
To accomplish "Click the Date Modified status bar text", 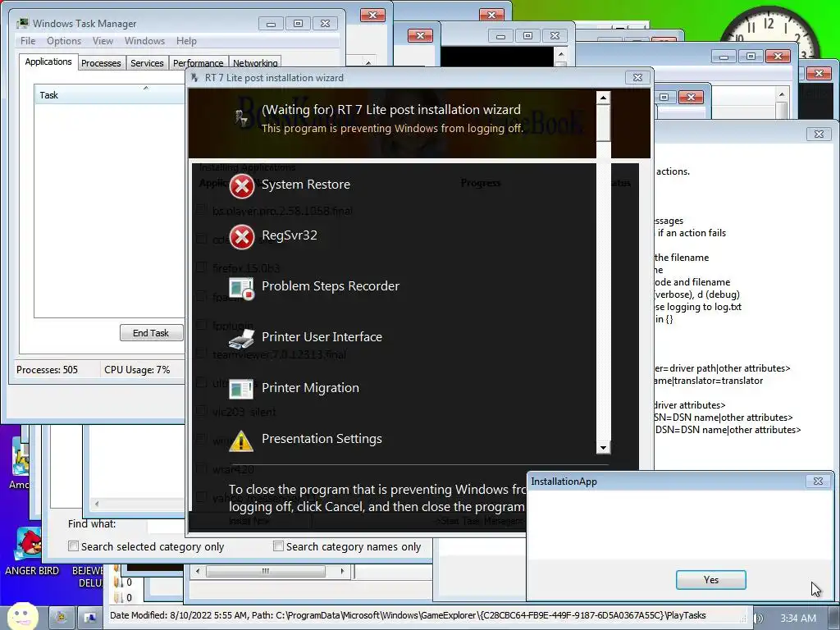I will click(x=408, y=615).
